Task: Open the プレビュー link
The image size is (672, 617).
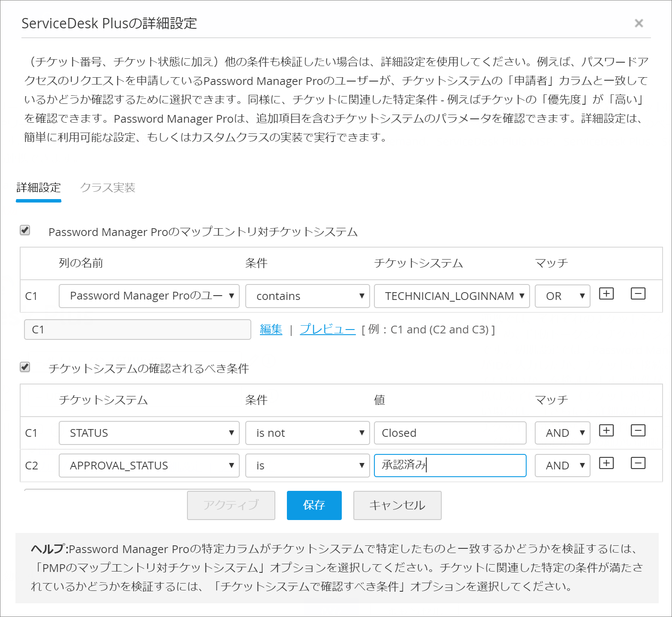Action: [328, 330]
